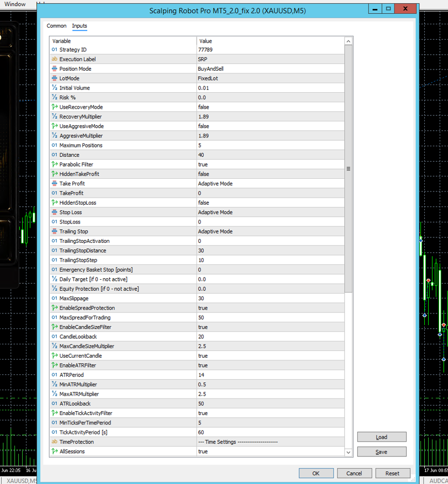This screenshot has height=484, width=448.
Task: Edit the MaxSpreadForTrading value 50
Action: click(x=270, y=317)
